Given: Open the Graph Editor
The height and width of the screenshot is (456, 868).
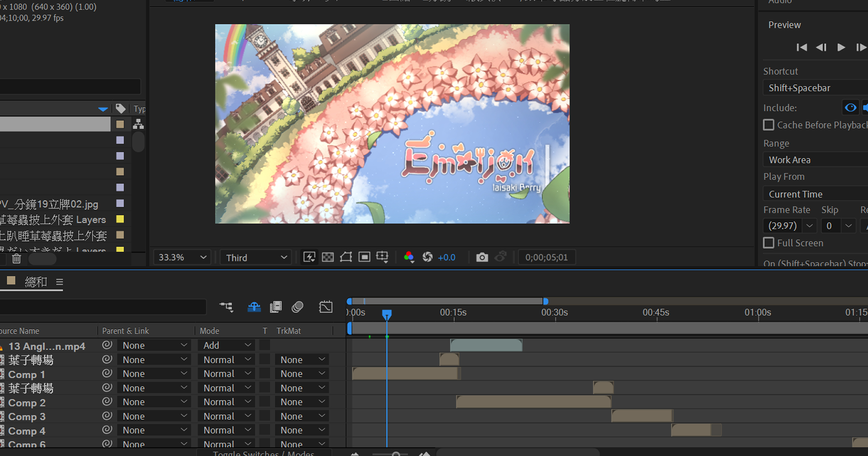Looking at the screenshot, I should click(x=325, y=307).
